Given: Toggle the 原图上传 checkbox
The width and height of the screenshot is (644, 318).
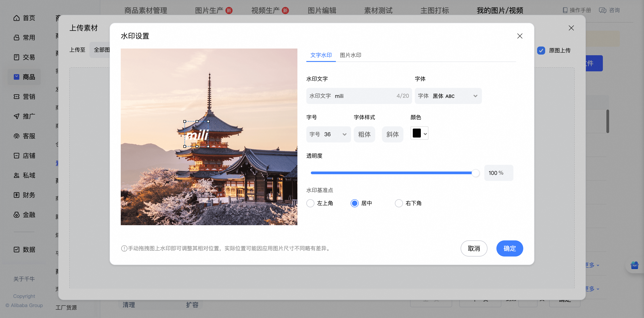Looking at the screenshot, I should tap(541, 51).
